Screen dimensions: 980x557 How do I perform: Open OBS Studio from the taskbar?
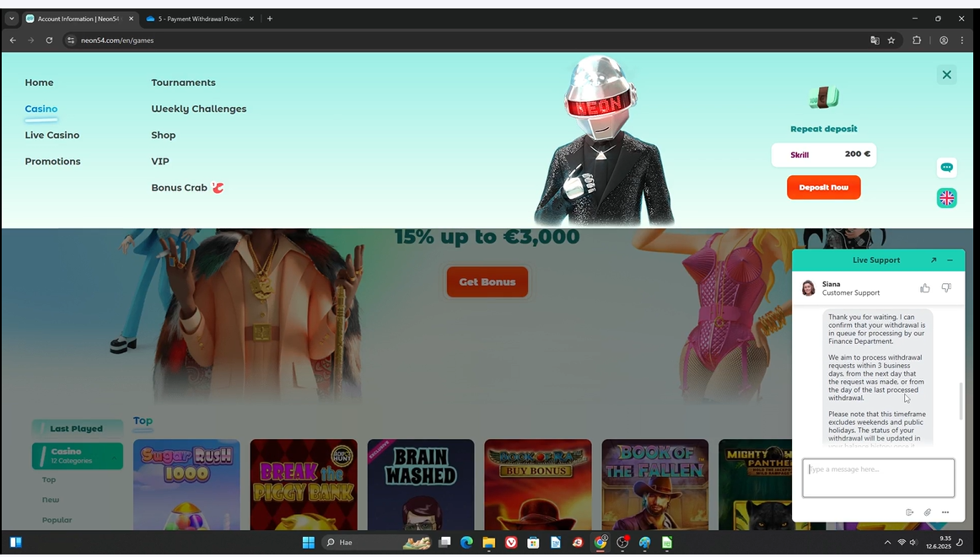pos(622,542)
